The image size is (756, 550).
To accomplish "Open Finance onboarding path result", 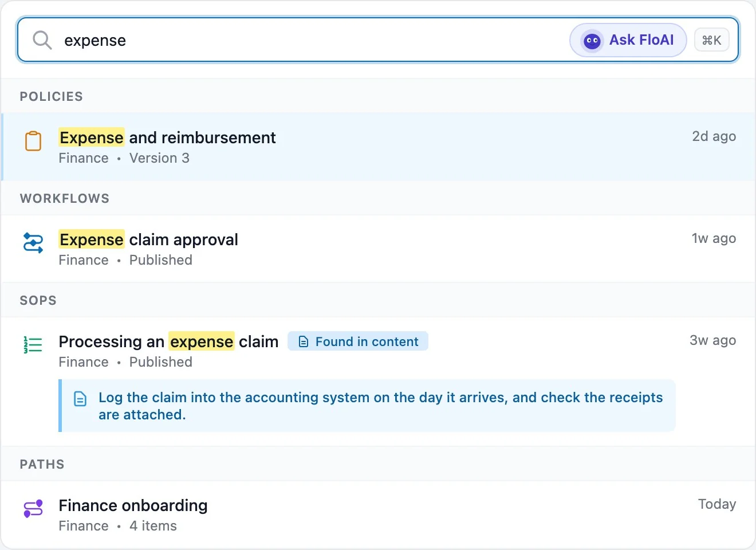I will pyautogui.click(x=378, y=514).
